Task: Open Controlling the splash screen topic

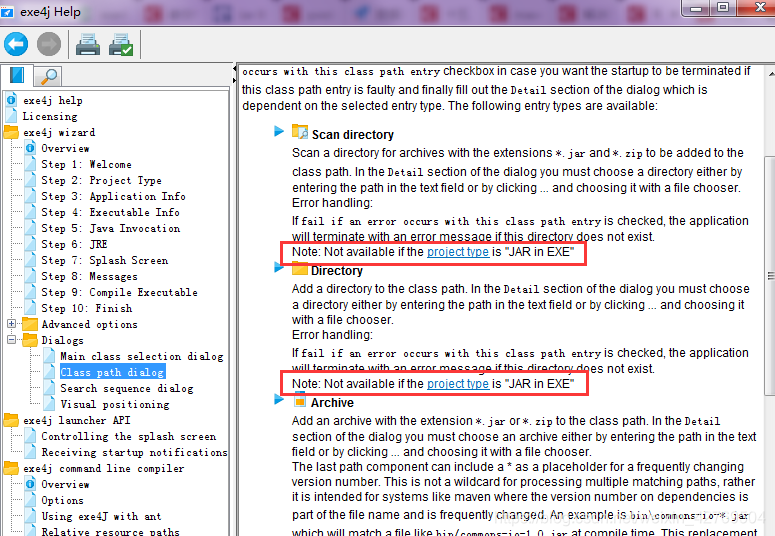Action: [129, 437]
